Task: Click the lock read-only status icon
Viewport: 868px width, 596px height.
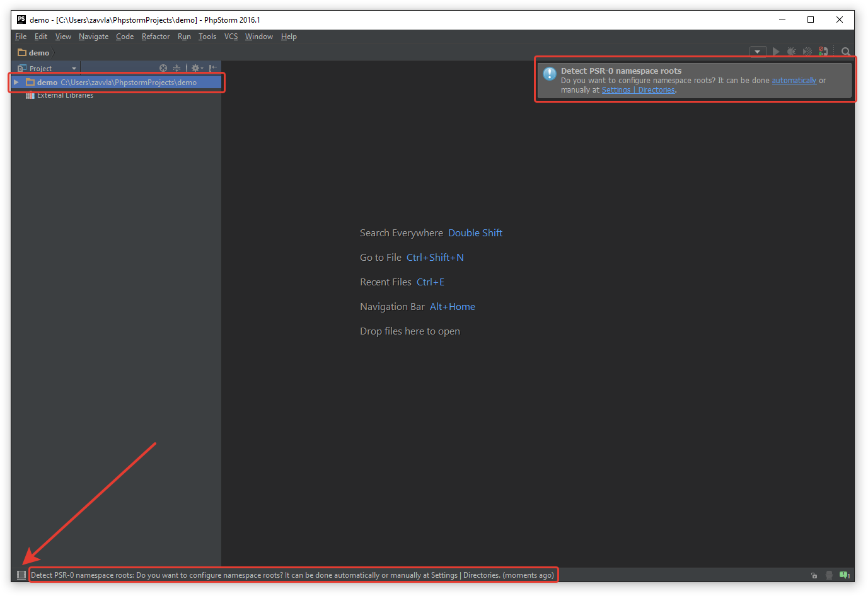Action: (814, 575)
